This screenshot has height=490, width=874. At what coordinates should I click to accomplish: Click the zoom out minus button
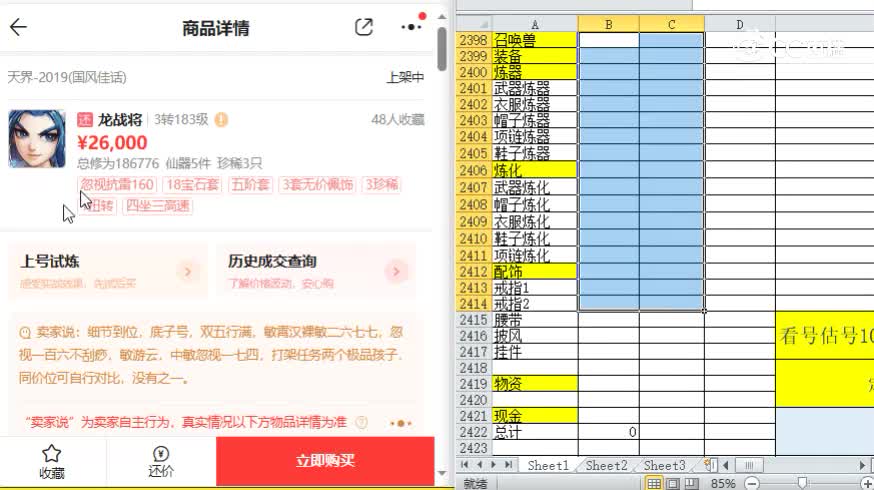[752, 483]
